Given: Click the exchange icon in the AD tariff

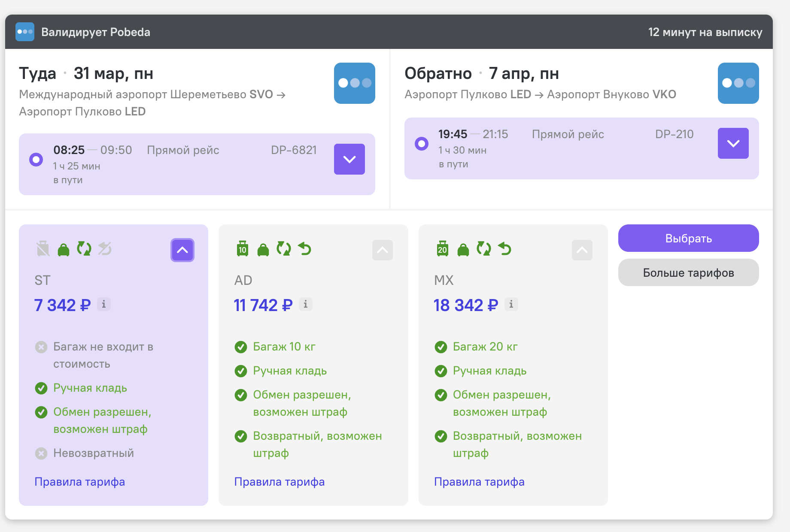Looking at the screenshot, I should (284, 249).
